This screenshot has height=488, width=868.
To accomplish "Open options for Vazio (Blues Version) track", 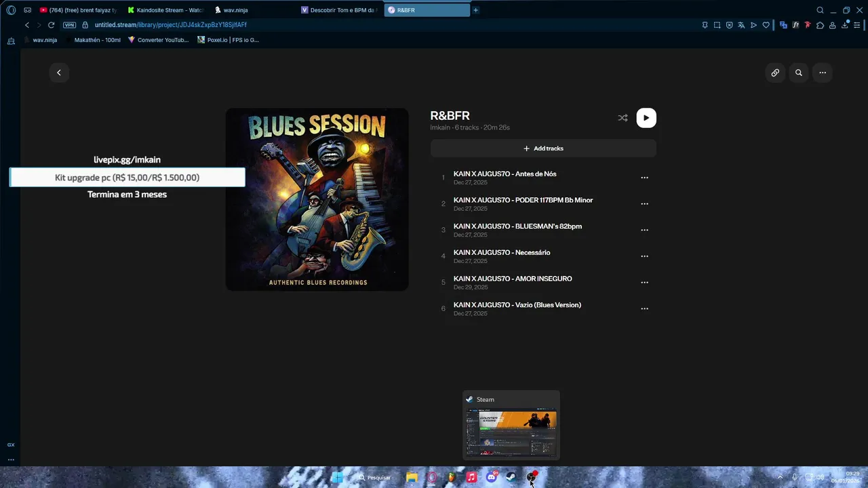I will pyautogui.click(x=644, y=308).
